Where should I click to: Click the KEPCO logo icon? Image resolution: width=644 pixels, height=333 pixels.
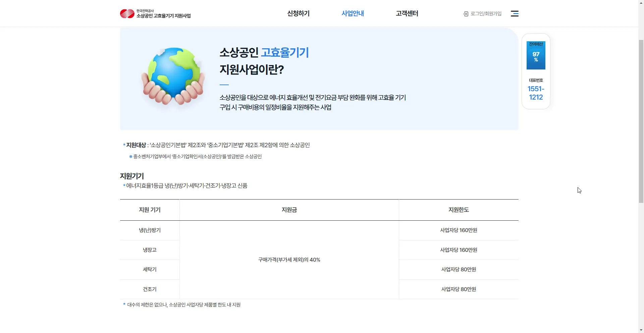(x=127, y=14)
